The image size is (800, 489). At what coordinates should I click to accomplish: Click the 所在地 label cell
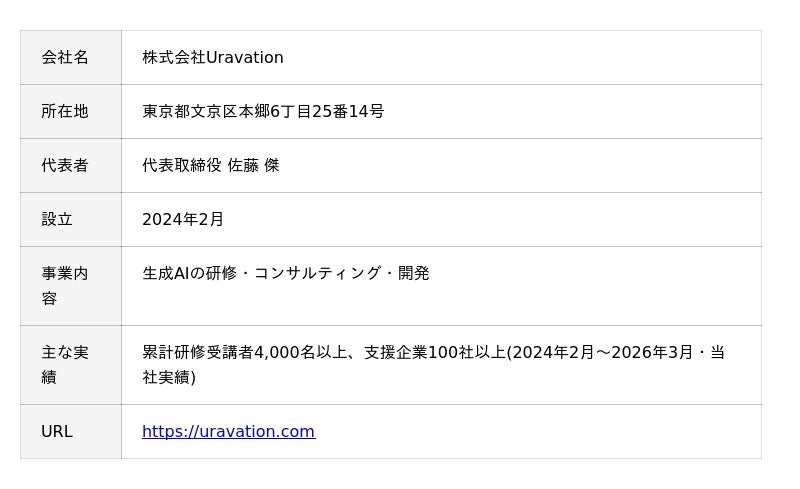point(71,111)
